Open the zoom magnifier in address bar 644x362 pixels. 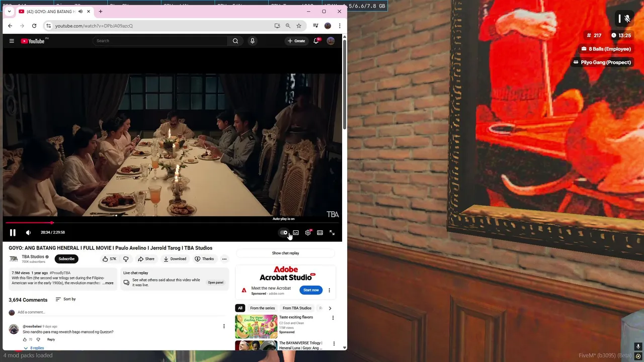[x=288, y=26]
